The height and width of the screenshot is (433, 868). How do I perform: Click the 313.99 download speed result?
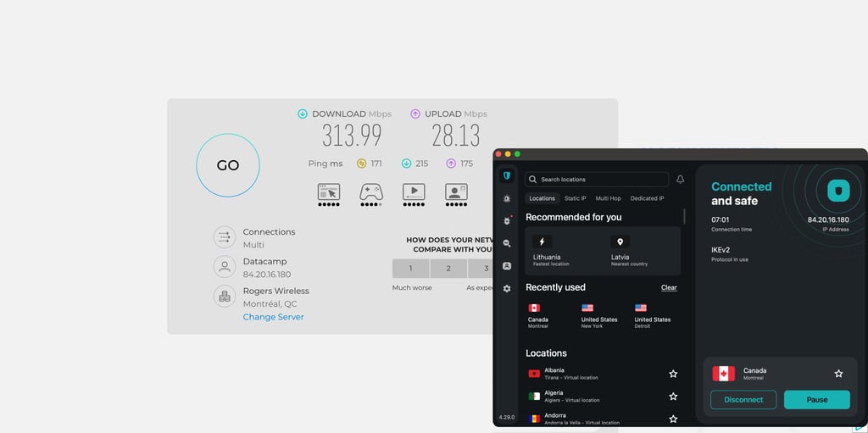352,136
